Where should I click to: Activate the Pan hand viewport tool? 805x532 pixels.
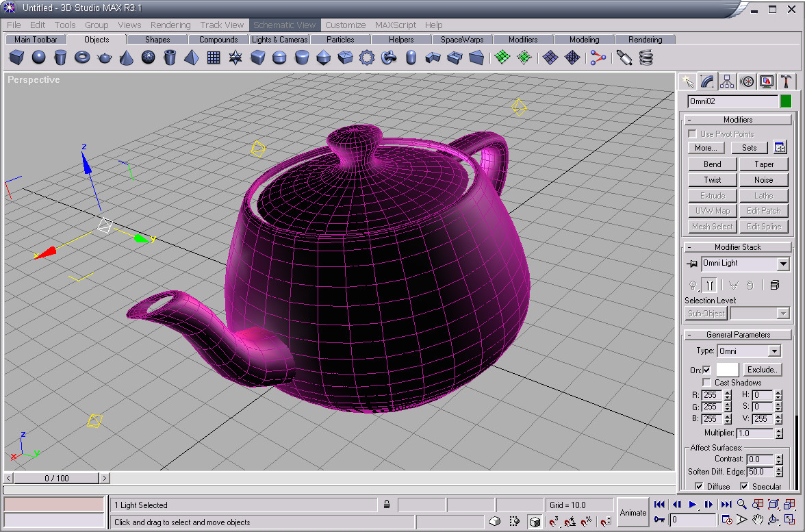click(758, 520)
